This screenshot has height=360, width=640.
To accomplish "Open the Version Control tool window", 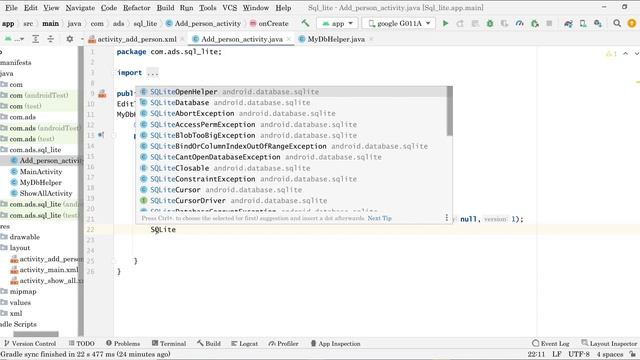I will pyautogui.click(x=30, y=344).
